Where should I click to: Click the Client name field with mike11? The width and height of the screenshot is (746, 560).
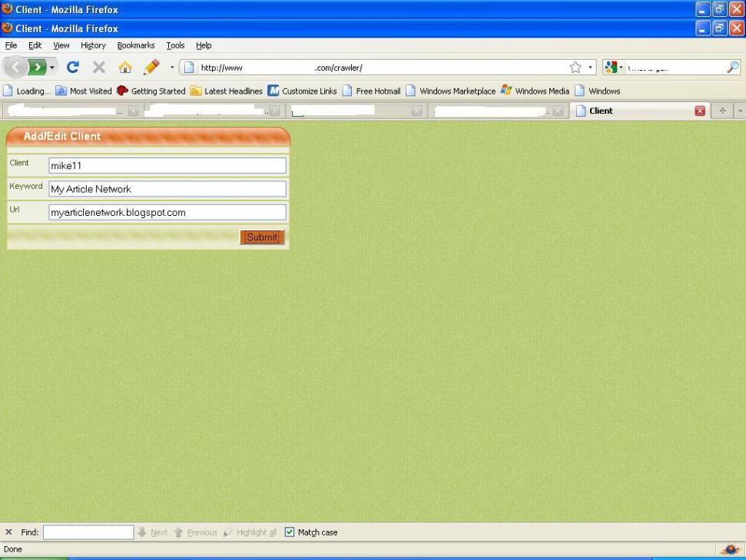coord(167,166)
